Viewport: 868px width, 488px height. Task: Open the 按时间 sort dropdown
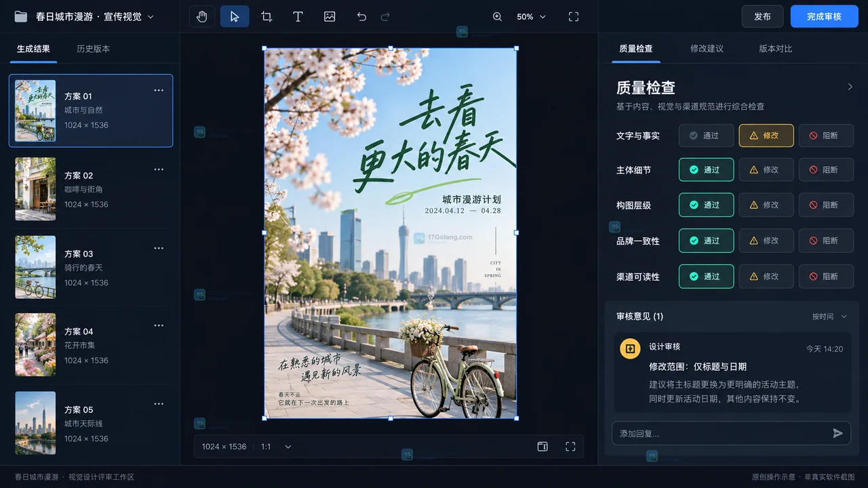click(x=830, y=317)
